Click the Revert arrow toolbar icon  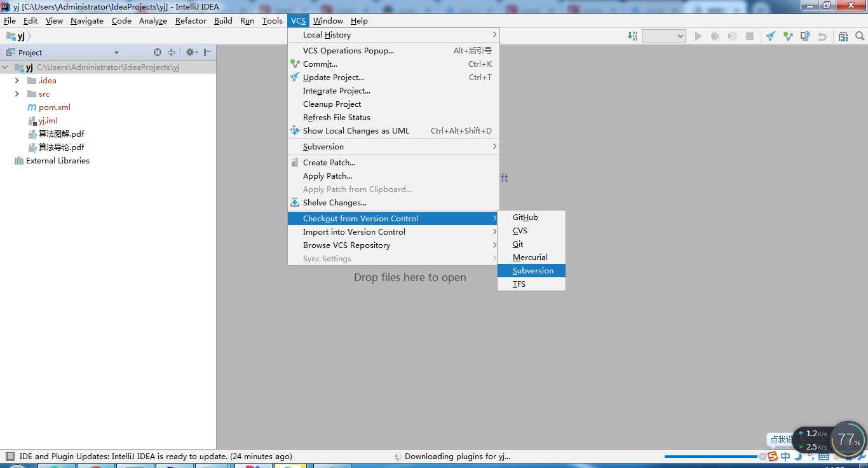(822, 36)
